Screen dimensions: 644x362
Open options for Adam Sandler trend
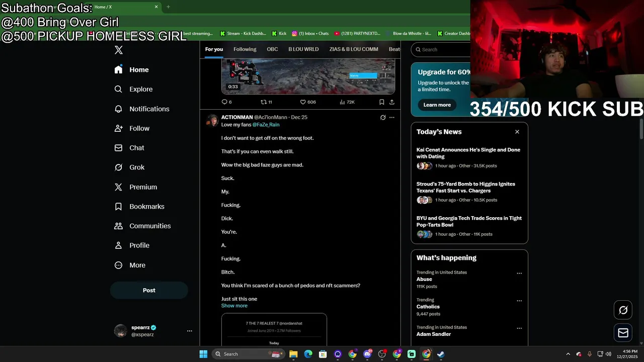point(519,328)
